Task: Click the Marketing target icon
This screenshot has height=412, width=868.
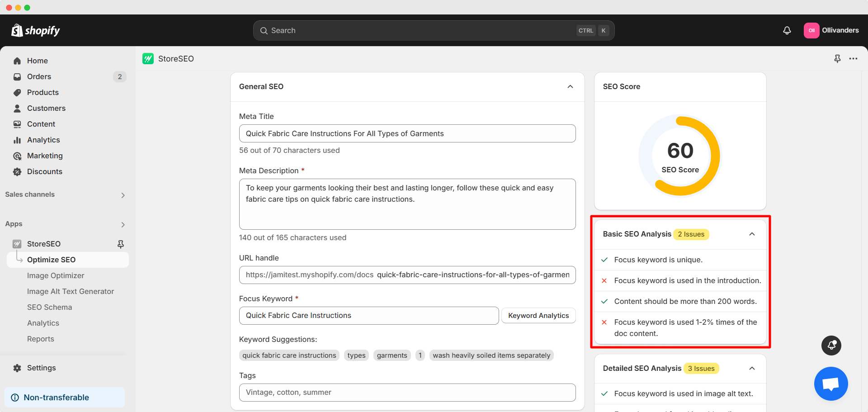Action: (17, 156)
